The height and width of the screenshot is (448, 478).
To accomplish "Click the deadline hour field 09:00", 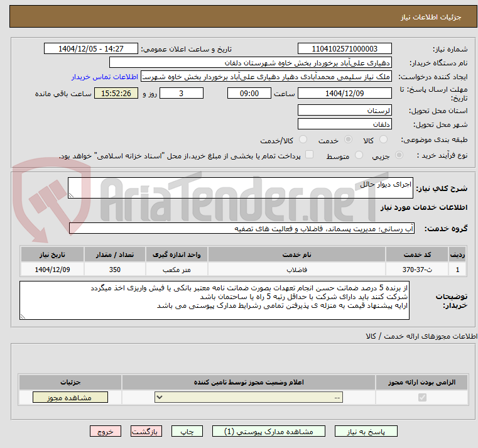I will pyautogui.click(x=249, y=94).
